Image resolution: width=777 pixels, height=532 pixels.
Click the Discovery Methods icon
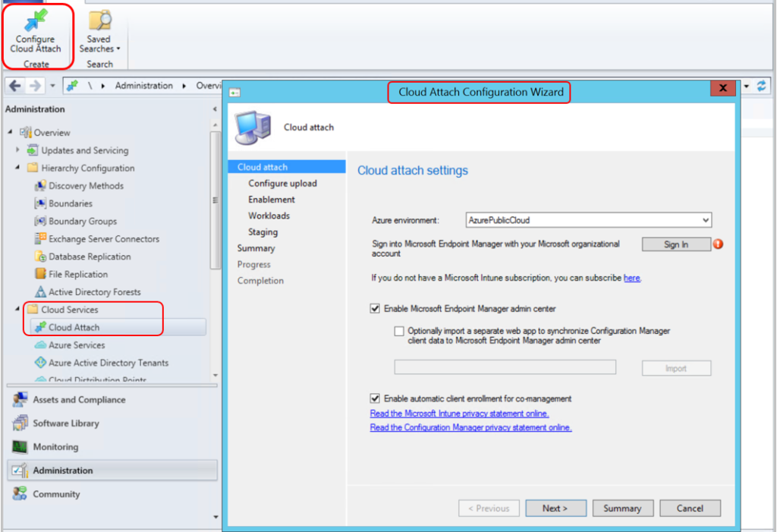tap(40, 185)
